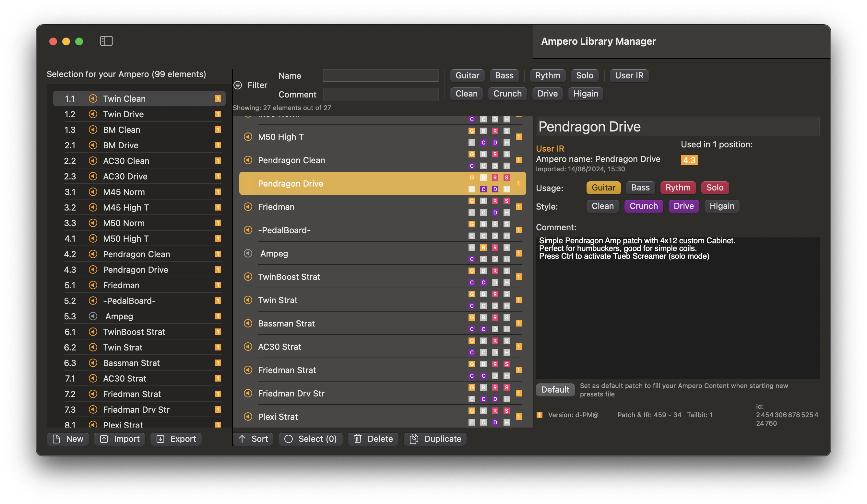Toggle the Bass usage tag in the detail panel
This screenshot has width=867, height=504.
640,188
